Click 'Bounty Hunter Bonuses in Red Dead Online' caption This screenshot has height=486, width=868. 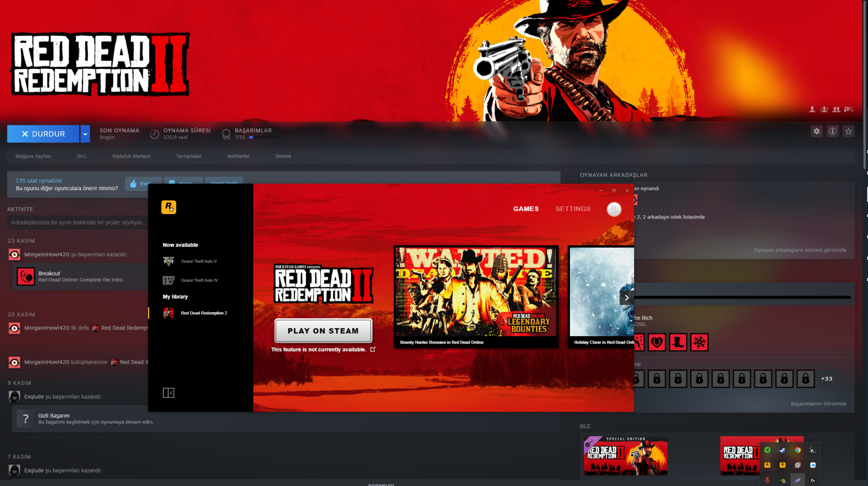tap(442, 343)
